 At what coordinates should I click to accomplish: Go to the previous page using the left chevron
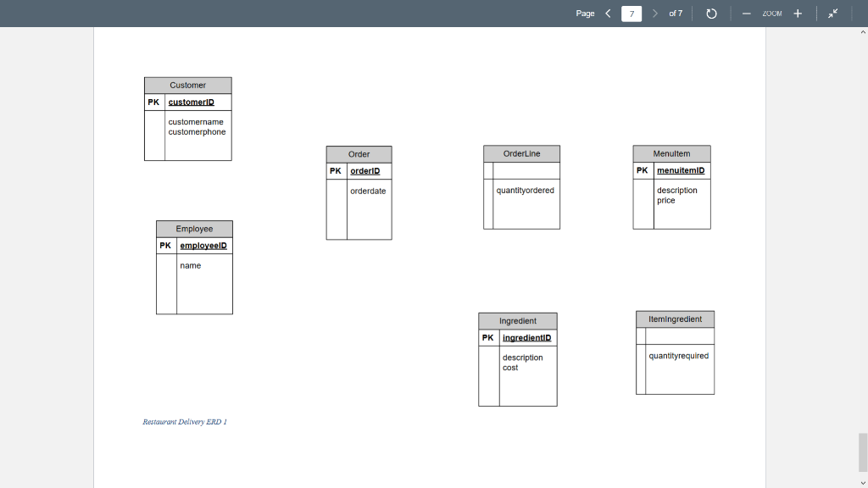click(607, 13)
